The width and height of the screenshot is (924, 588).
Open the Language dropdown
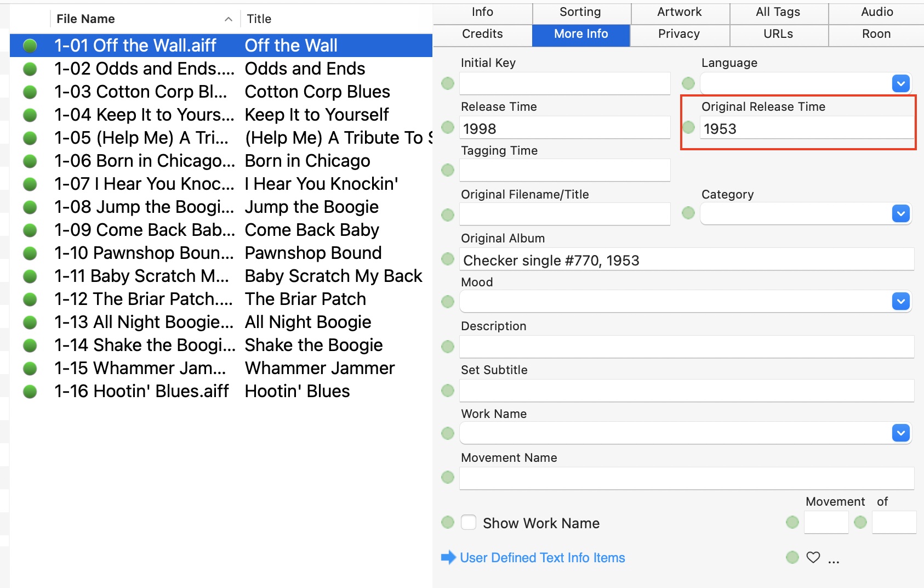901,83
